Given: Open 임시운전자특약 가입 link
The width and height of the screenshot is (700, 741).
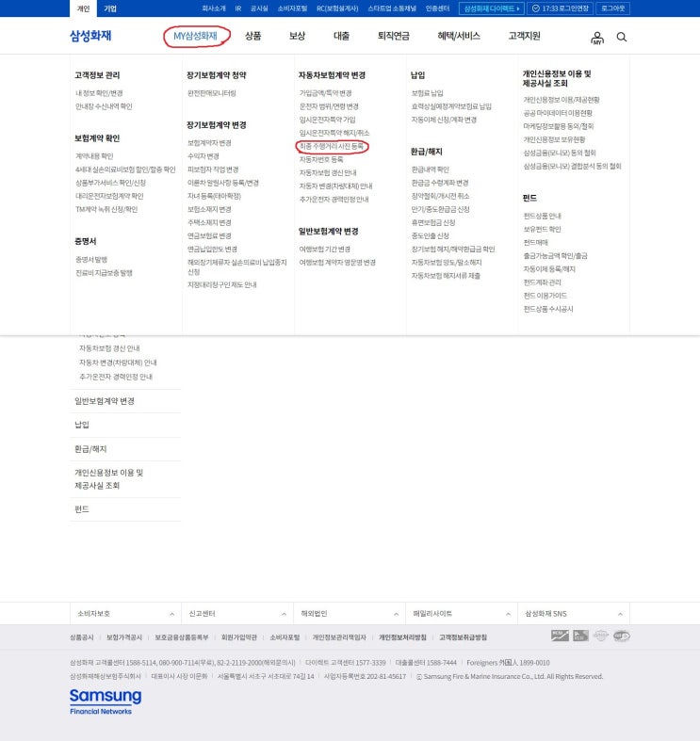Looking at the screenshot, I should [327, 120].
